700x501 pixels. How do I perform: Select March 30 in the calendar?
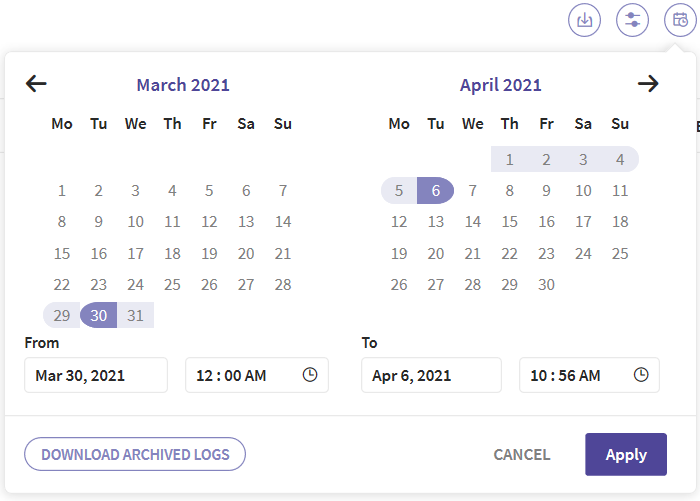pos(99,315)
